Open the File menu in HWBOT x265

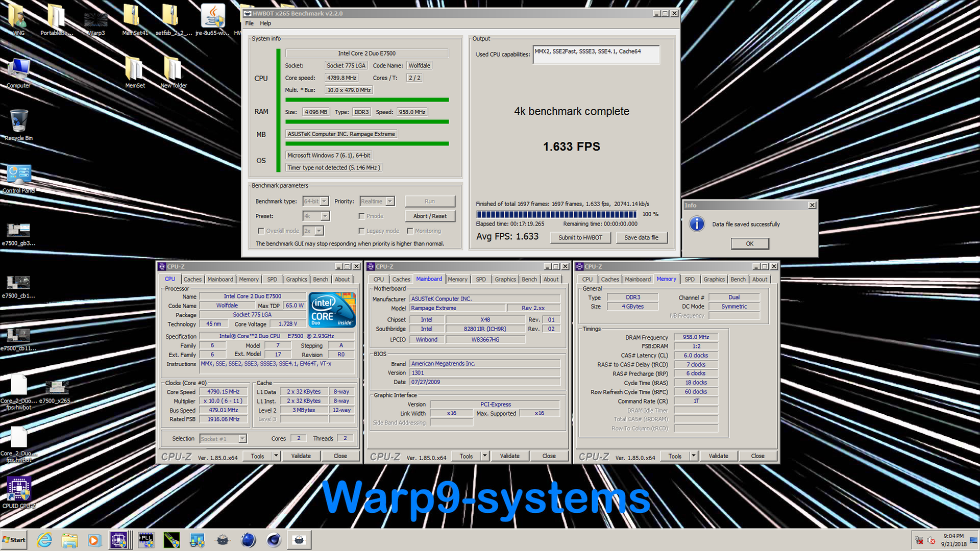pyautogui.click(x=249, y=23)
